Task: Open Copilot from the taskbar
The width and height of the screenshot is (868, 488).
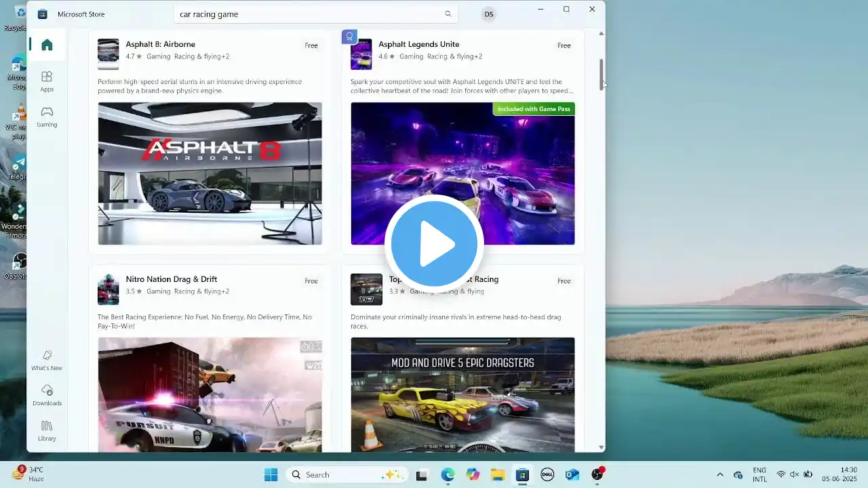Action: click(x=473, y=475)
